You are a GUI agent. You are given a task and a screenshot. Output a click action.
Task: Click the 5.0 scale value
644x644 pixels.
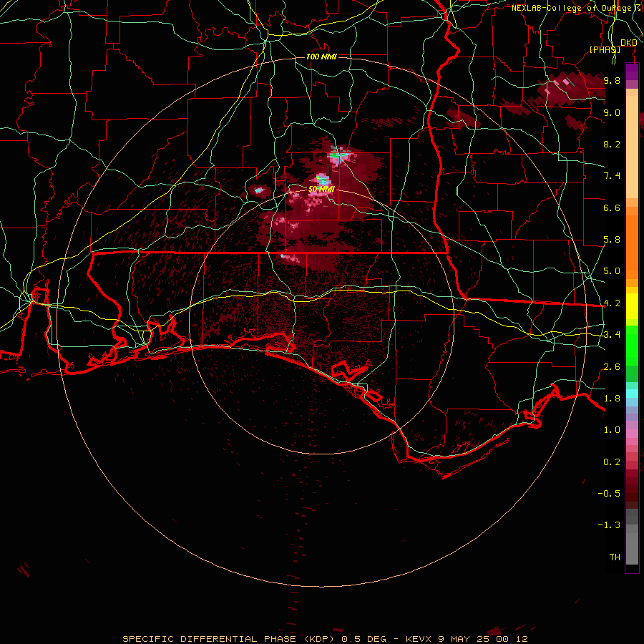pos(612,271)
